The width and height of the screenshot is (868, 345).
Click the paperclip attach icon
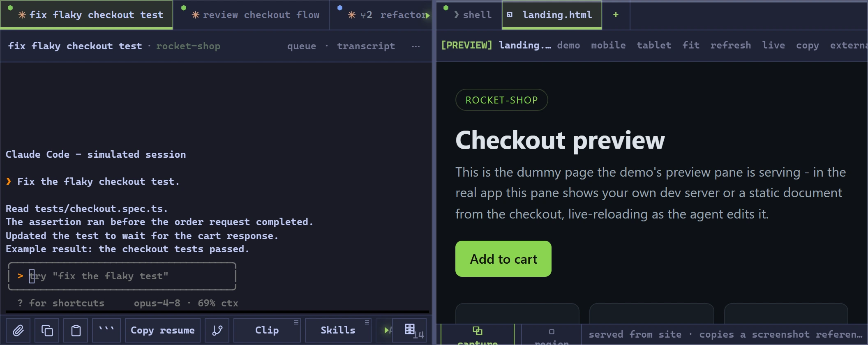[x=18, y=330]
